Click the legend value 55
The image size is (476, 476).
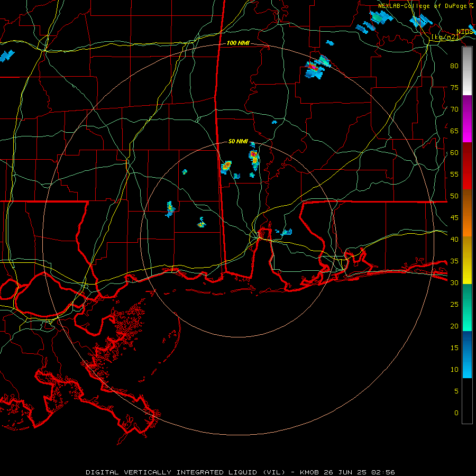click(454, 174)
